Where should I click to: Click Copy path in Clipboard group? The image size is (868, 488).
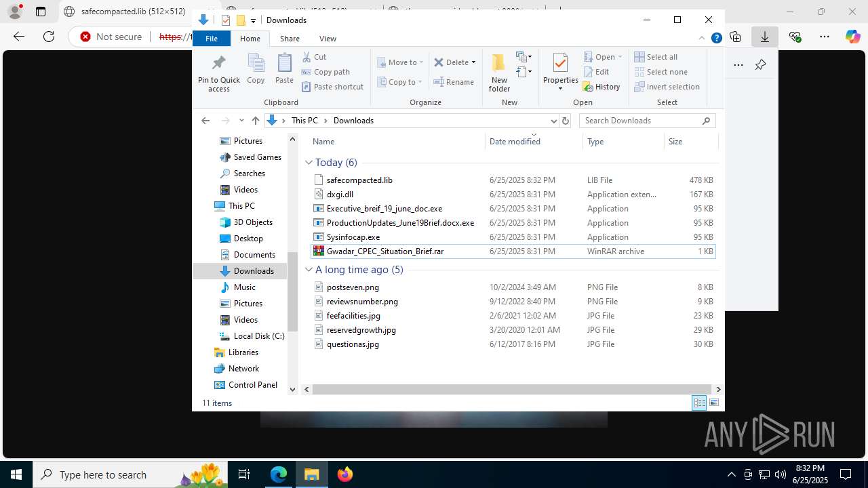(x=325, y=72)
